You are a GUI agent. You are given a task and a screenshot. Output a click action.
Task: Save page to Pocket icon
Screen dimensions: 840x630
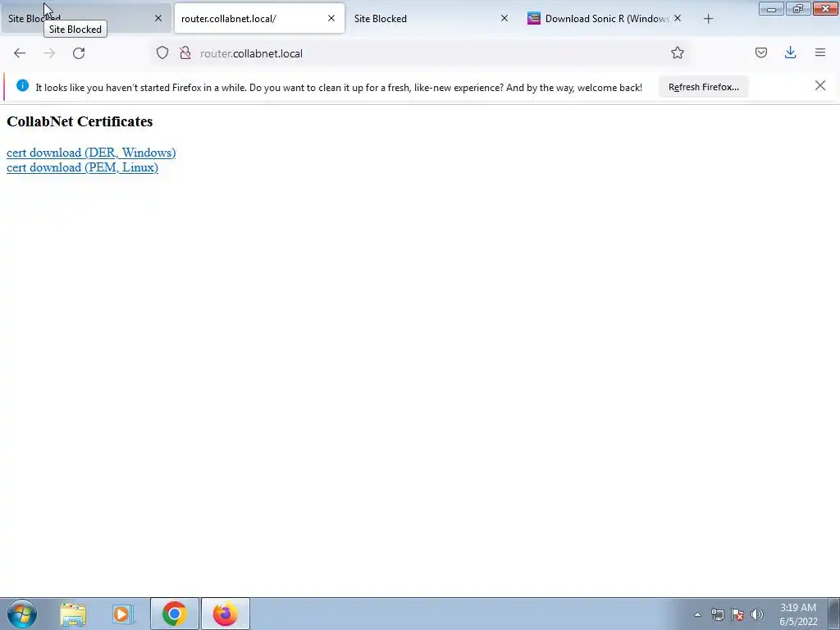click(760, 52)
